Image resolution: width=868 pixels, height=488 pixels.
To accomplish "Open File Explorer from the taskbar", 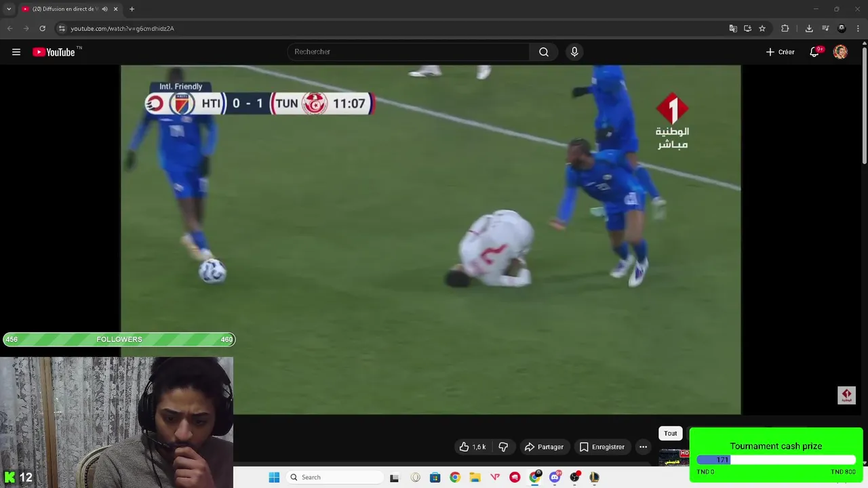I will pos(475,477).
